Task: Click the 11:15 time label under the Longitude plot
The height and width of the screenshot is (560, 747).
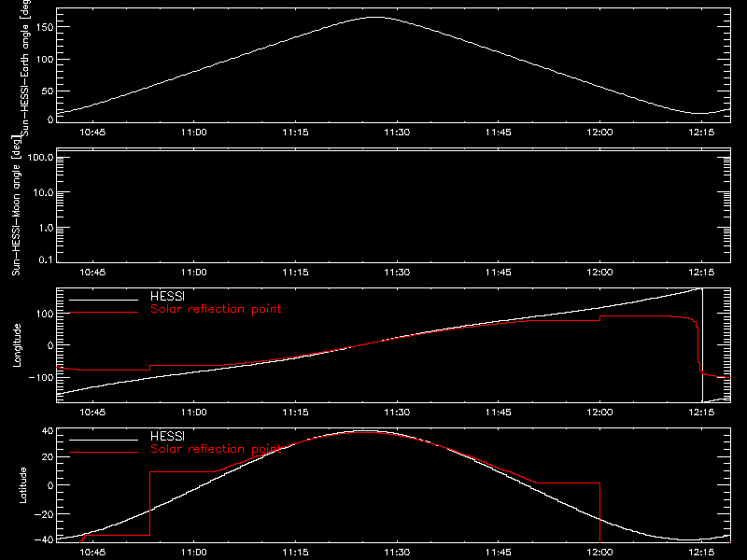Action: pyautogui.click(x=295, y=413)
